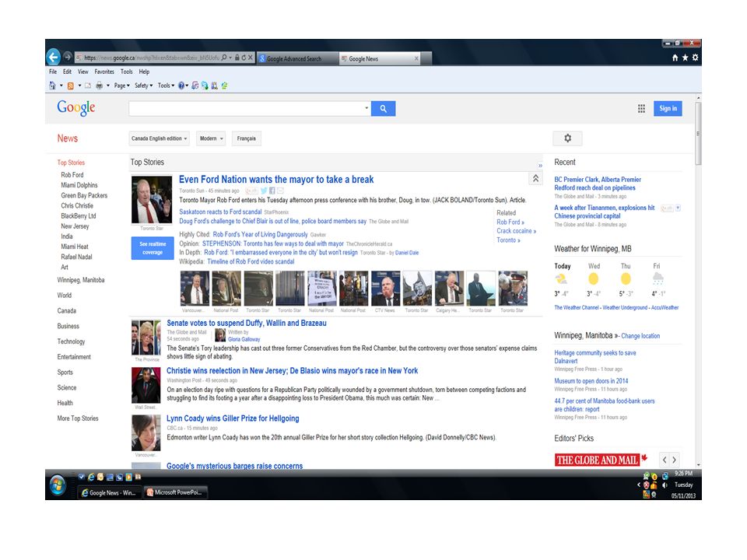747x560 pixels.
Task: Click the Home icon in command bar
Action: [x=52, y=86]
